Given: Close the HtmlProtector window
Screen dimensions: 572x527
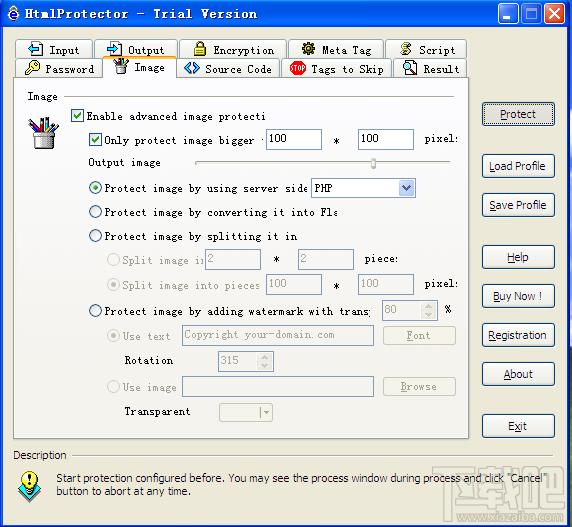Looking at the screenshot, I should point(554,14).
